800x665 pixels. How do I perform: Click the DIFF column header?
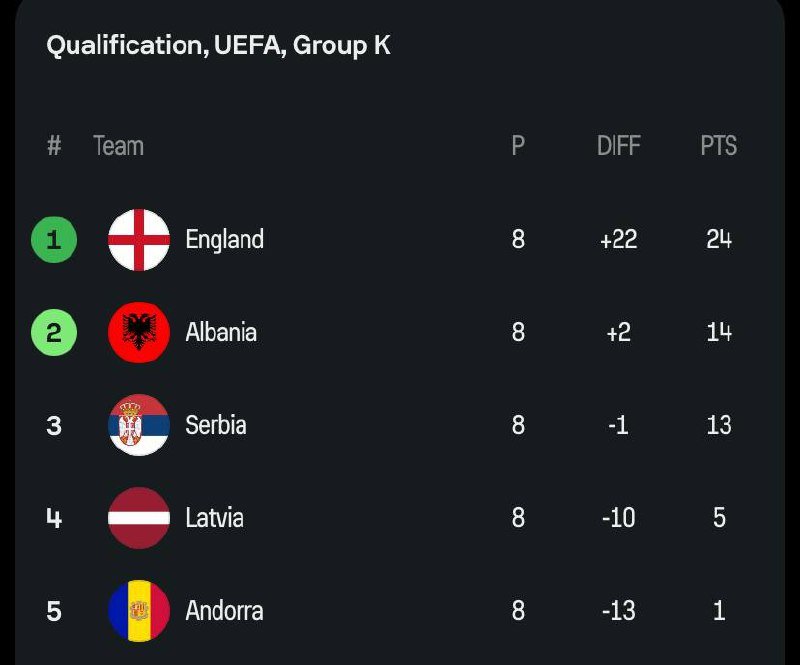618,146
